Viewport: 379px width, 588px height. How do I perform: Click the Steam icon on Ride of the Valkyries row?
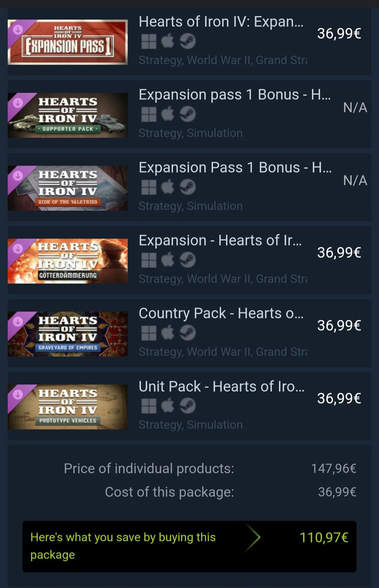(x=188, y=187)
